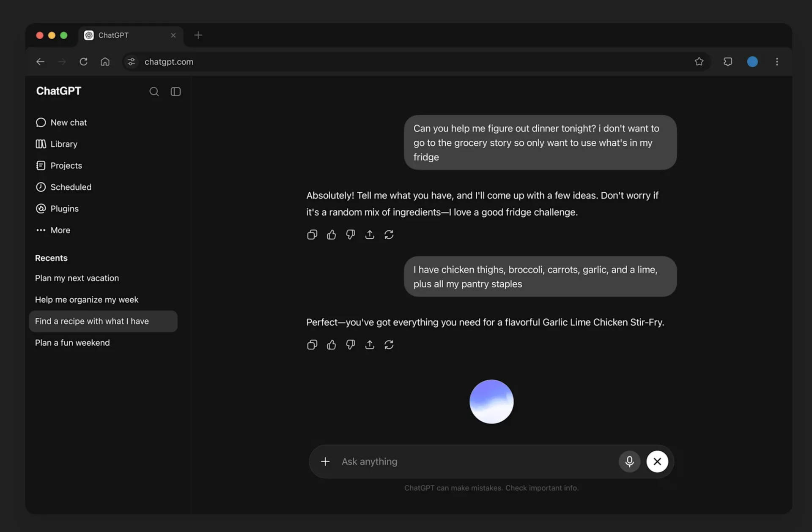
Task: Expand the More menu
Action: click(53, 230)
